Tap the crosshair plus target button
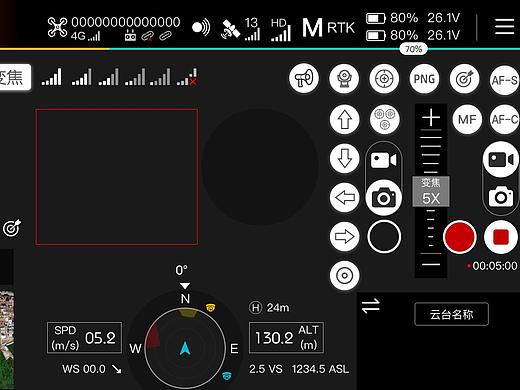This screenshot has width=520, height=390. coord(384,79)
